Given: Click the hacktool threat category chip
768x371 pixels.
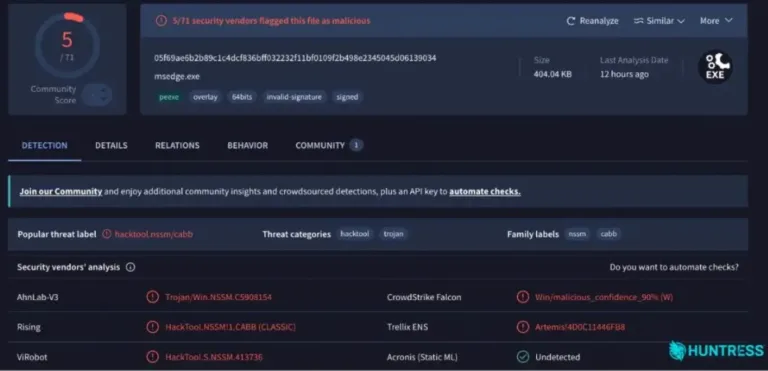Looking at the screenshot, I should pyautogui.click(x=355, y=234).
